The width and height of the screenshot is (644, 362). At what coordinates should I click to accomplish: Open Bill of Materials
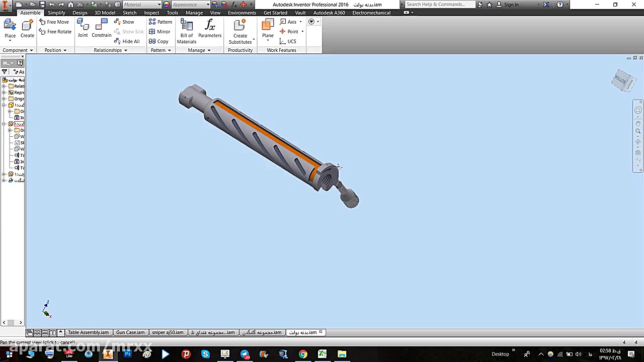pyautogui.click(x=187, y=31)
